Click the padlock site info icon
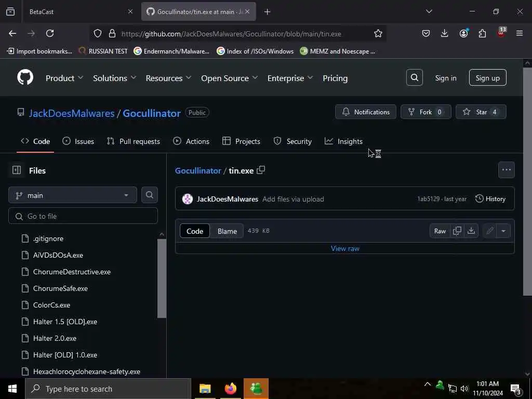This screenshot has height=399, width=532. (x=112, y=33)
